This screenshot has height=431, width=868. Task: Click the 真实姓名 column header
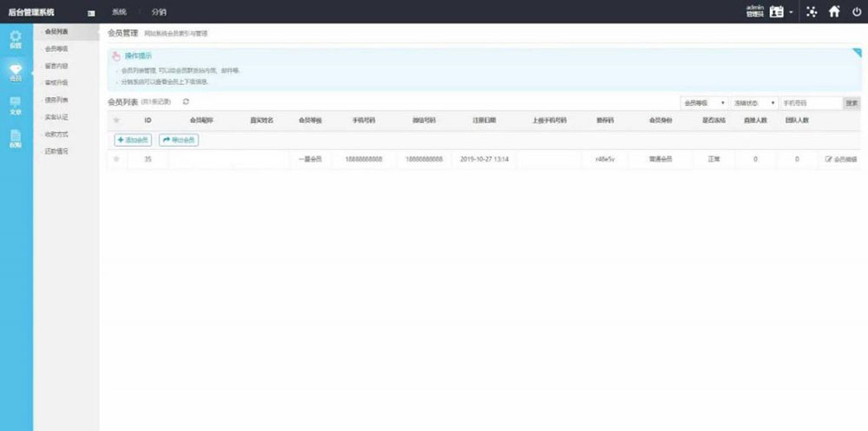(262, 120)
